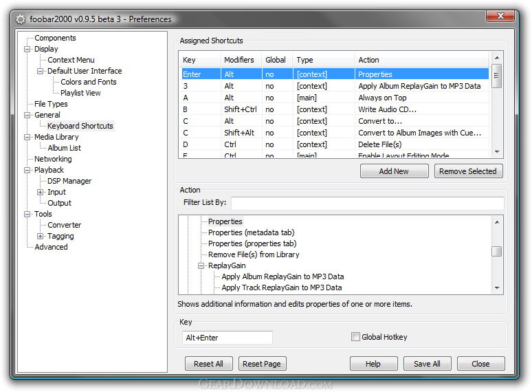The width and height of the screenshot is (532, 392).
Task: Close the Preferences window with X
Action: click(500, 16)
